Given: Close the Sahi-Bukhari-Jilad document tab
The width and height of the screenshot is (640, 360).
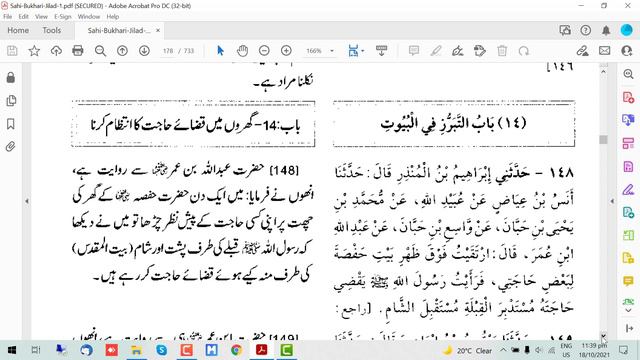Looking at the screenshot, I should (x=158, y=30).
